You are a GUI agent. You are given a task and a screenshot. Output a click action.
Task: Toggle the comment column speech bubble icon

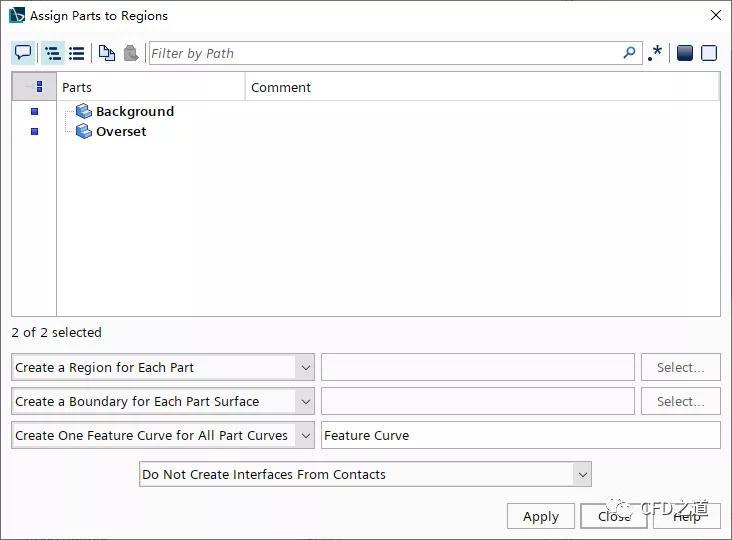pos(23,53)
